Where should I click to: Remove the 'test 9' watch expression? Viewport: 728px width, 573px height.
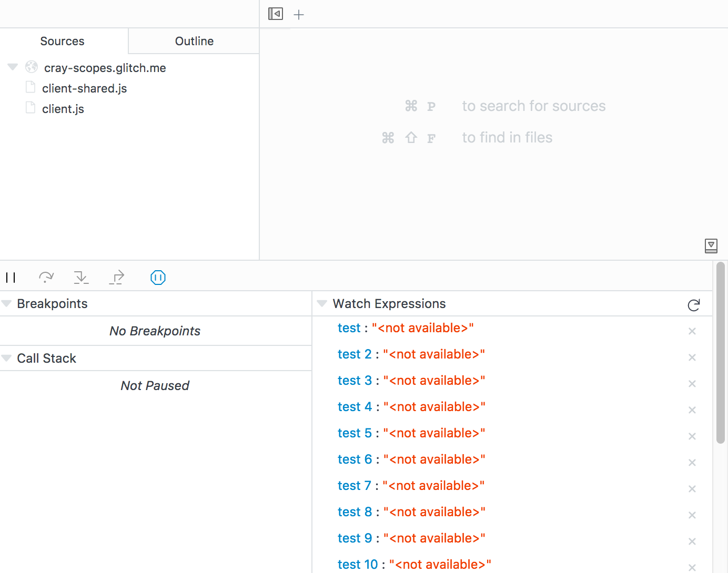click(x=692, y=541)
